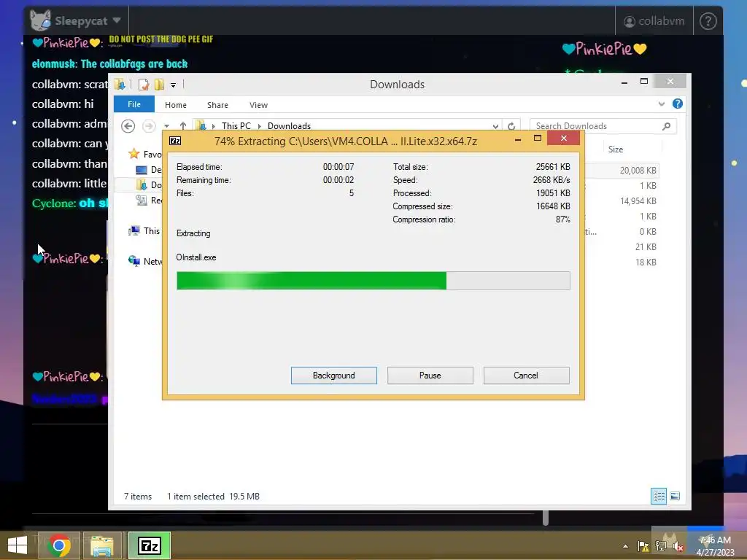Go up one folder level arrow
747x560 pixels.
click(x=183, y=125)
